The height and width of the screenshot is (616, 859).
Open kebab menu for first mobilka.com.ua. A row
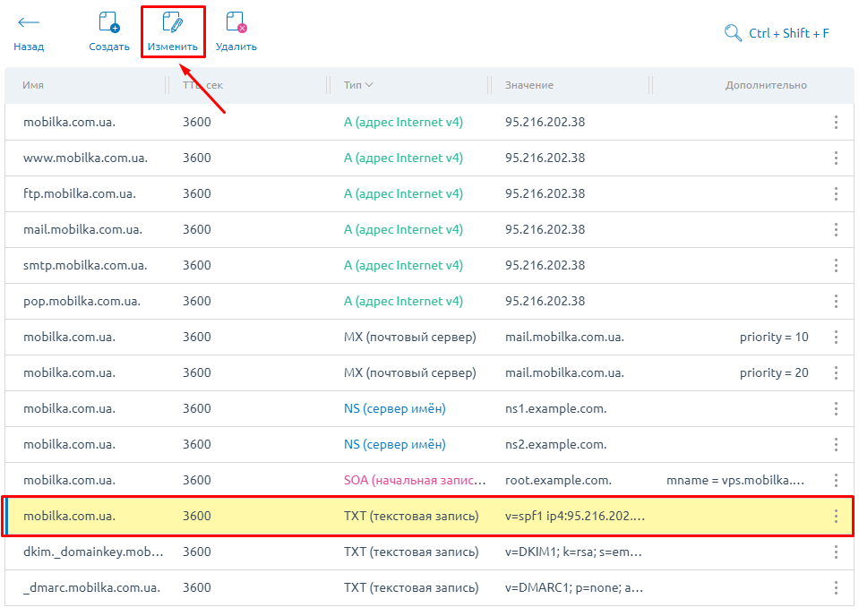836,122
